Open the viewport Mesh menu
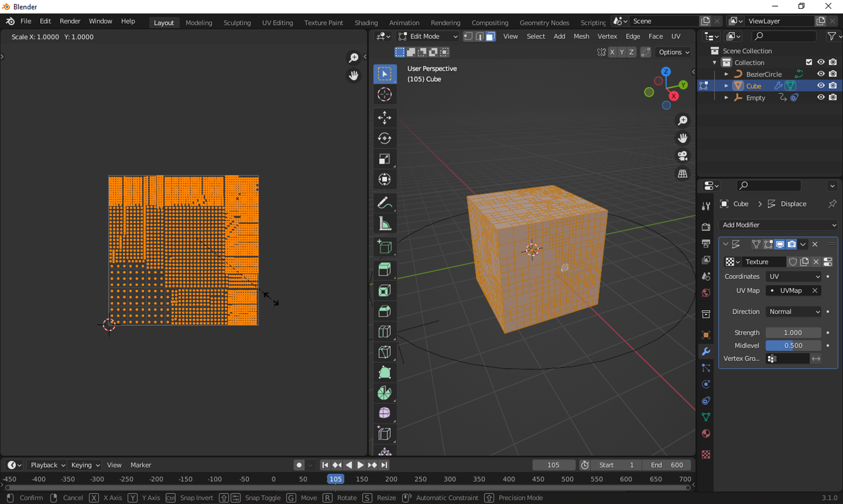Image resolution: width=843 pixels, height=504 pixels. point(581,37)
